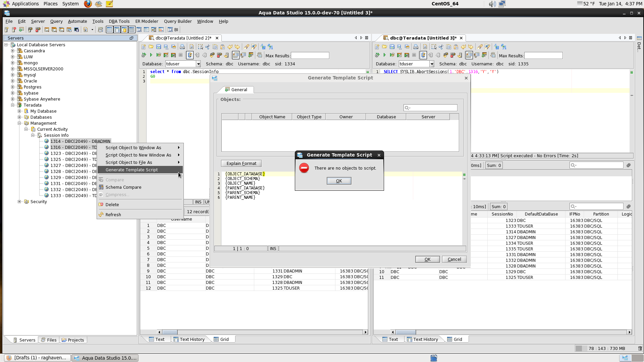Click Execute green play icon in Untitled 2 window
The width and height of the screenshot is (644, 362).
151,55
